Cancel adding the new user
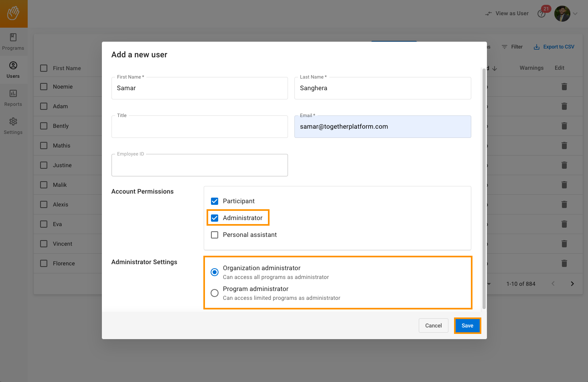 [x=434, y=325]
